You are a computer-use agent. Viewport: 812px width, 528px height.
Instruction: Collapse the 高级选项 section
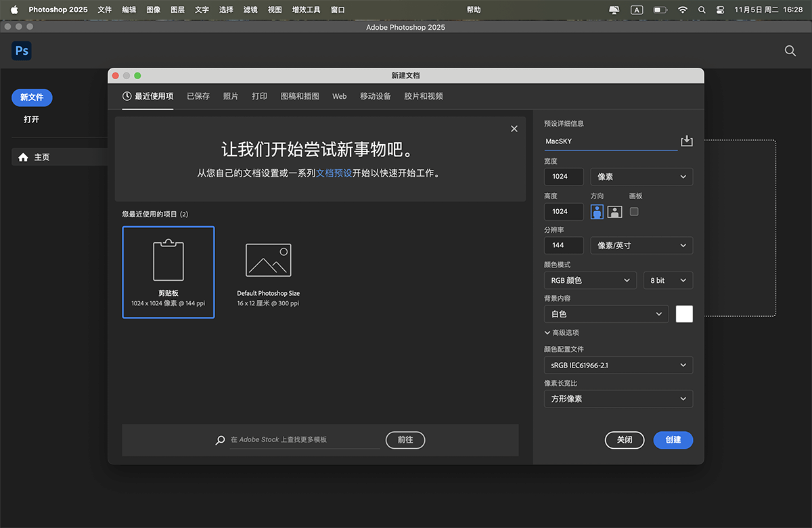pos(562,333)
